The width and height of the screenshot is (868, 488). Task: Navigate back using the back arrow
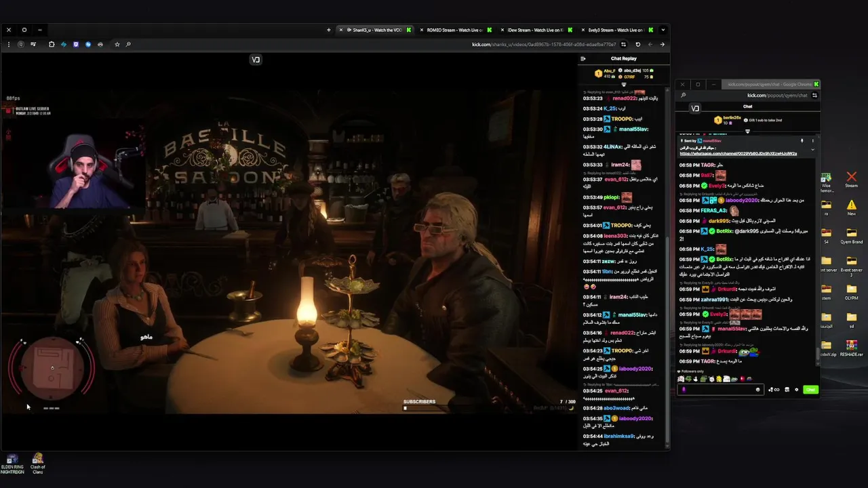[x=662, y=44]
